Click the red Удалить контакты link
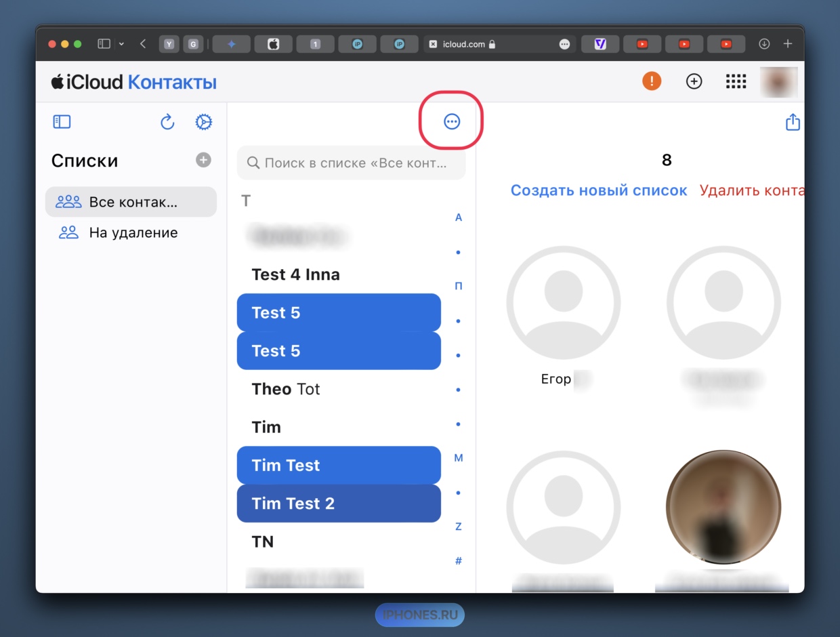The image size is (840, 637). 752,190
